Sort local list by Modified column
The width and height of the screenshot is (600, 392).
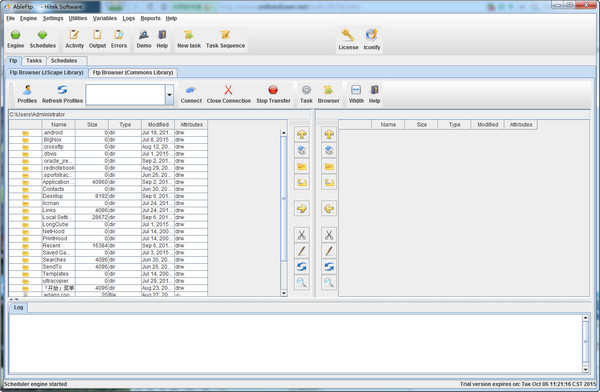(158, 124)
